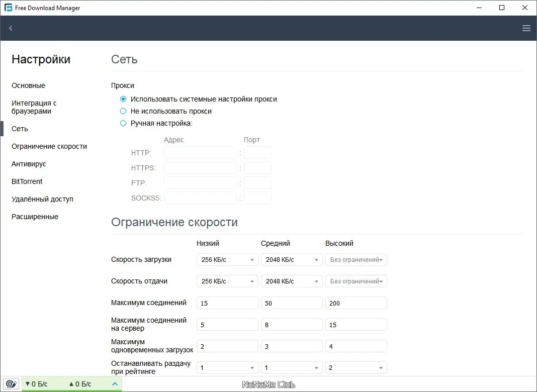Viewport: 537px width, 392px height.
Task: Click FTP proxy address field
Action: [x=200, y=183]
